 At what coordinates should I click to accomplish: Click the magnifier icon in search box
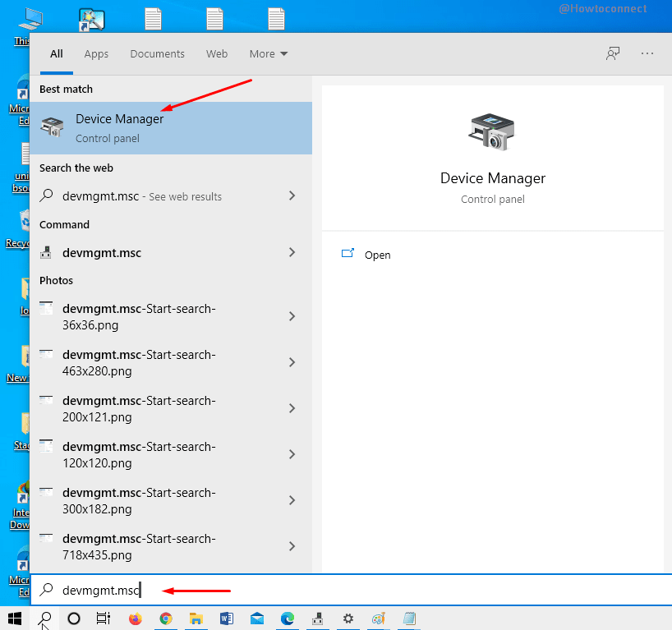coord(46,590)
